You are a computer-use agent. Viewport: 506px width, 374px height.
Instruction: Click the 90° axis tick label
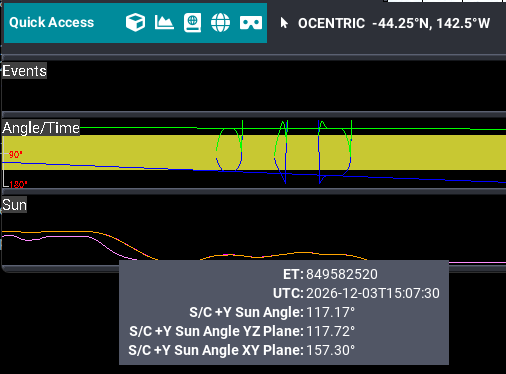[15, 155]
